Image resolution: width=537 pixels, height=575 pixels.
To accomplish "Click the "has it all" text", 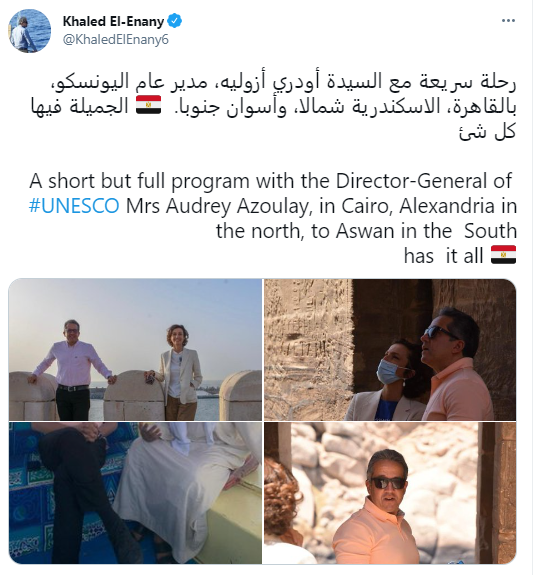I will (x=443, y=256).
